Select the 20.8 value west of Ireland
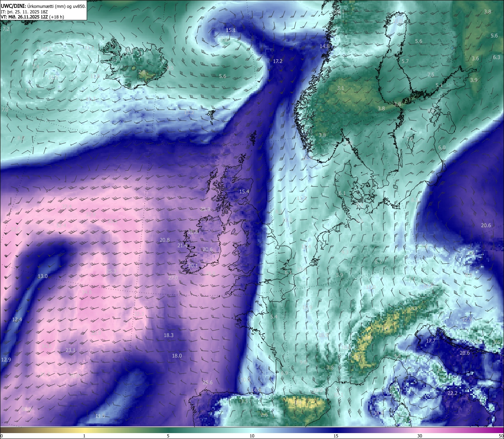The image size is (504, 439). (165, 240)
